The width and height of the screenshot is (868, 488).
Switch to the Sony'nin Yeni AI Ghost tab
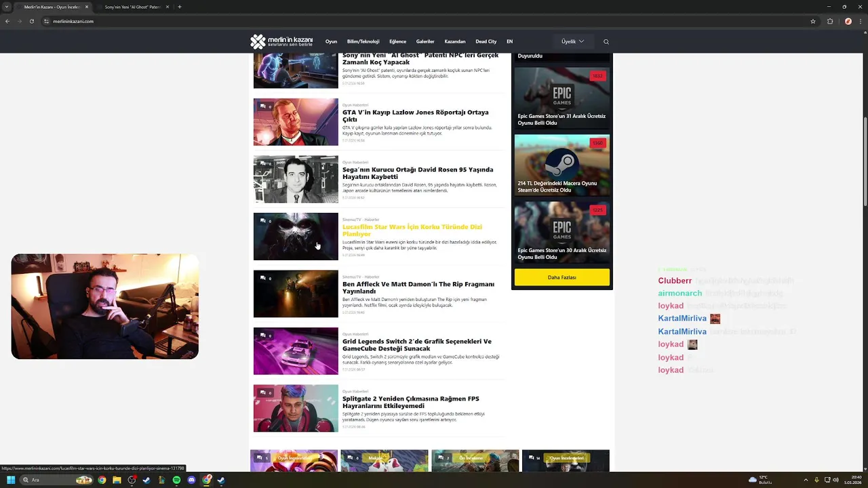pos(133,7)
